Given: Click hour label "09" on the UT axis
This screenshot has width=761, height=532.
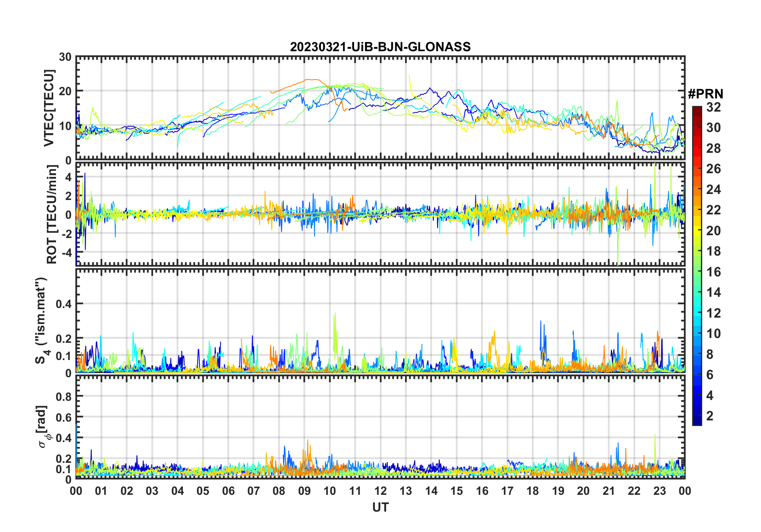Looking at the screenshot, I should (x=304, y=491).
